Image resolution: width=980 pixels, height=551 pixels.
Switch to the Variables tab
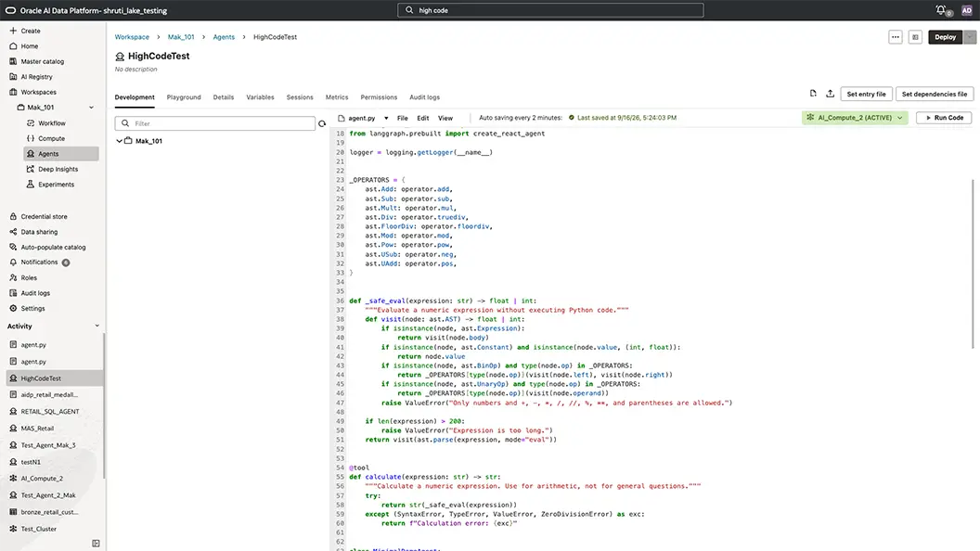click(260, 97)
